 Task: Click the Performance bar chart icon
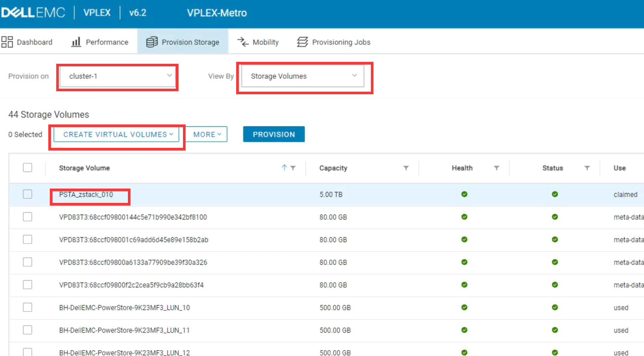[76, 42]
